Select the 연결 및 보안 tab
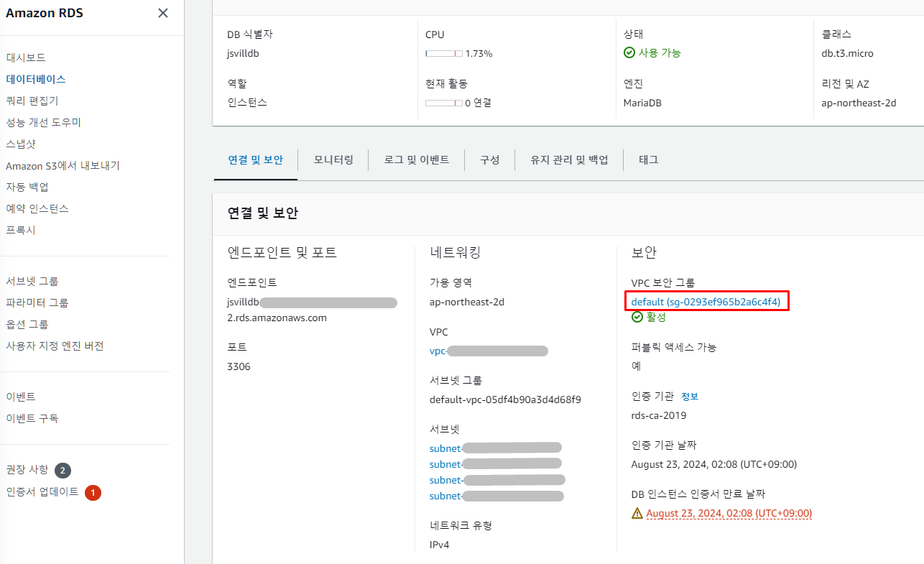 click(256, 160)
